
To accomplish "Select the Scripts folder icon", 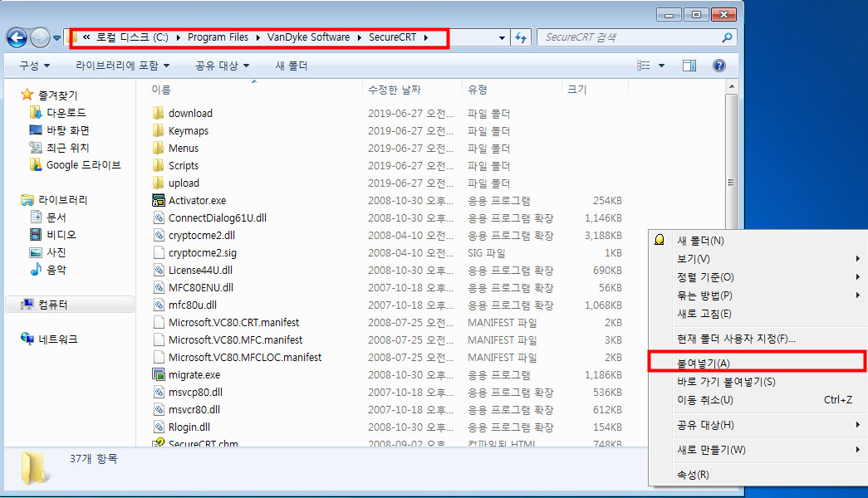I will pyautogui.click(x=159, y=165).
